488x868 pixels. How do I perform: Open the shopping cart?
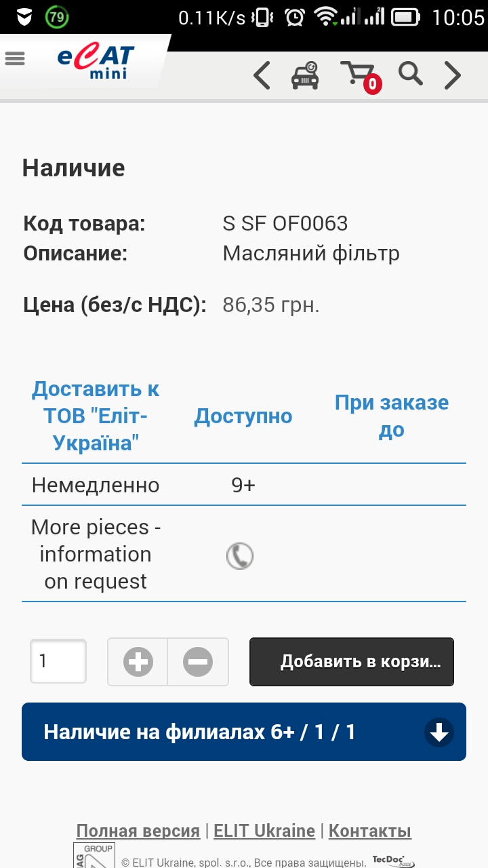coord(359,75)
